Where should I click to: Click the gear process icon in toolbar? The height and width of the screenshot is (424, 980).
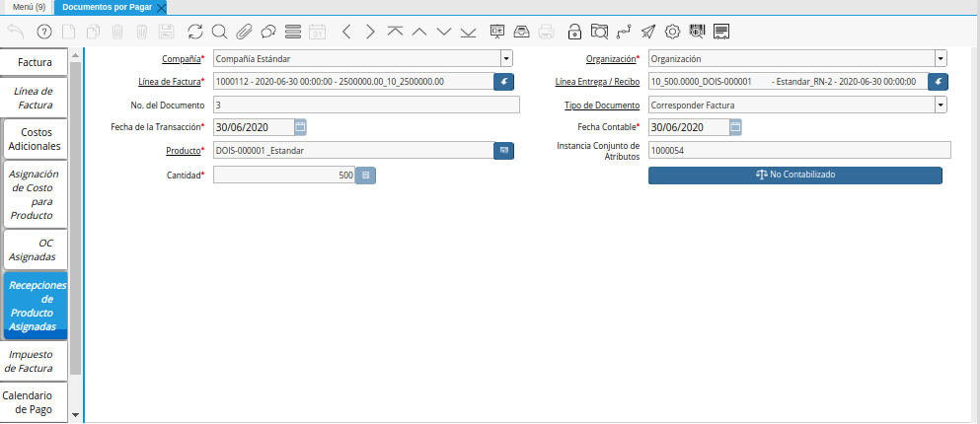click(672, 32)
